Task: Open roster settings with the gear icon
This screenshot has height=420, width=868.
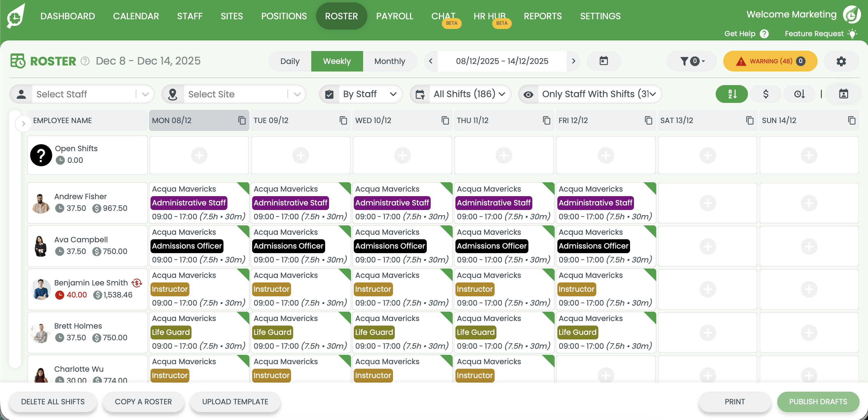Action: (841, 61)
